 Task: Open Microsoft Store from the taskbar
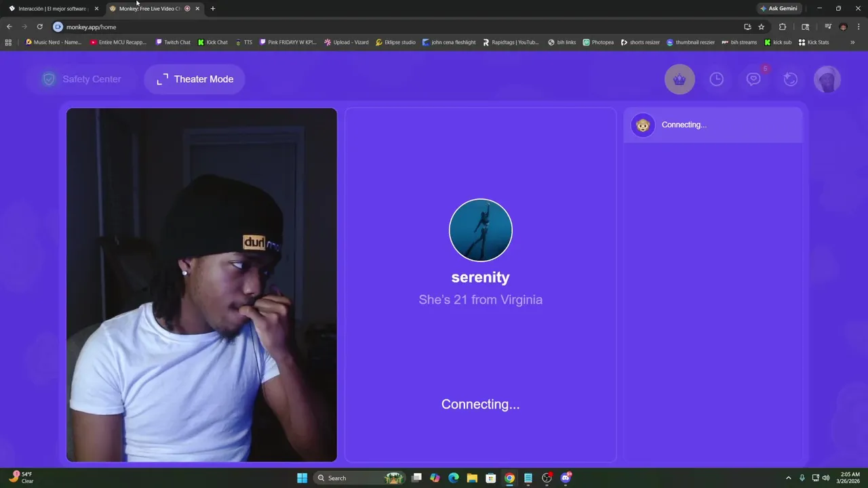tap(491, 478)
